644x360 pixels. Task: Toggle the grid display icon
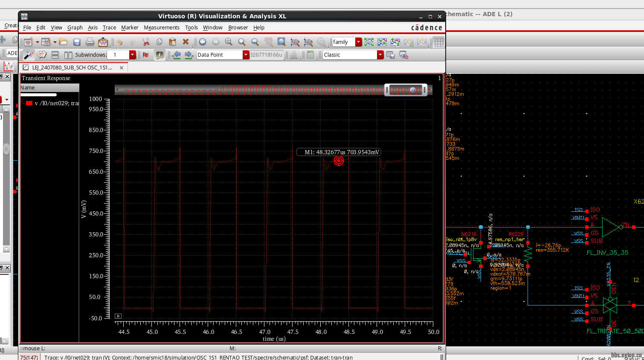coord(439,42)
